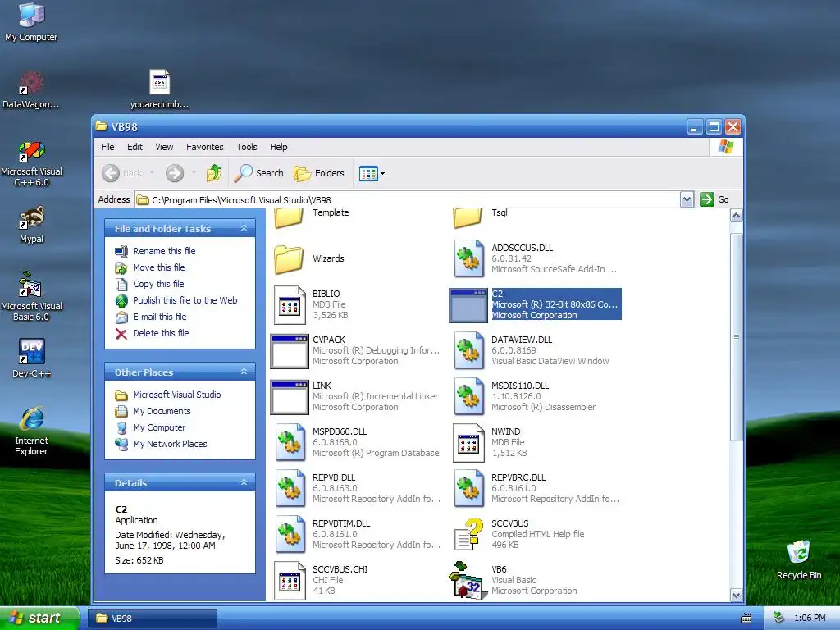This screenshot has height=630, width=840.
Task: Open the Help menu
Action: 279,147
